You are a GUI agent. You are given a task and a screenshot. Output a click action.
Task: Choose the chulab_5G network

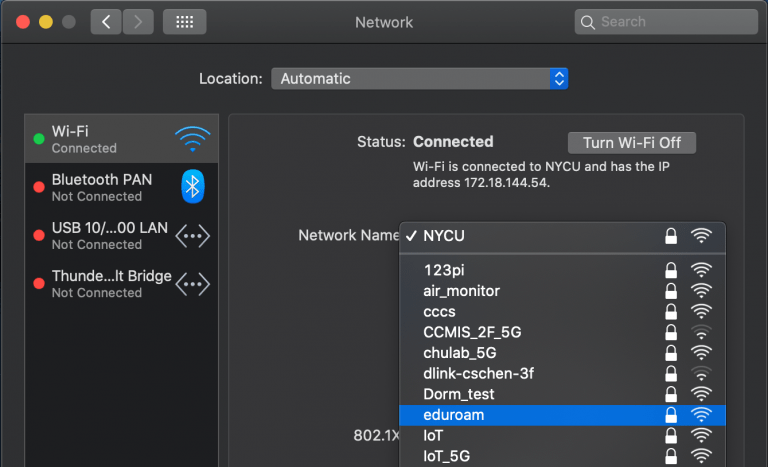pos(459,353)
